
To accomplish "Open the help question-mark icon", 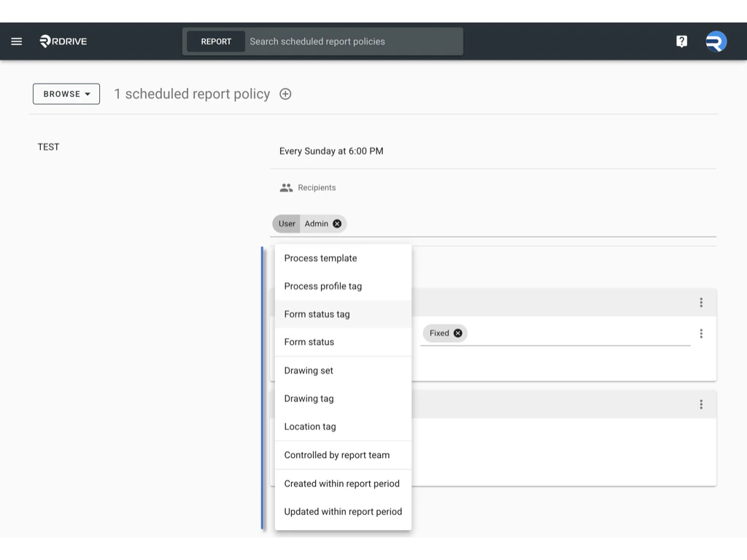I will (681, 41).
